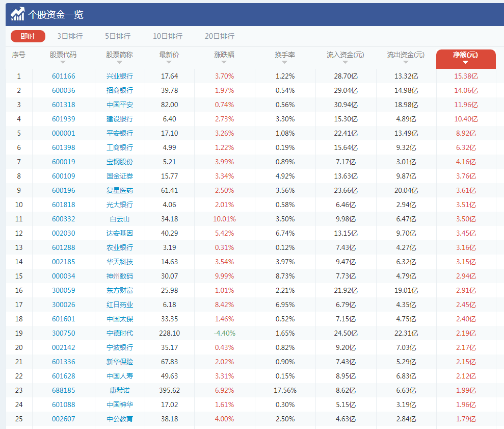Open 宁德时代 stock link
This screenshot has width=504, height=429.
120,333
